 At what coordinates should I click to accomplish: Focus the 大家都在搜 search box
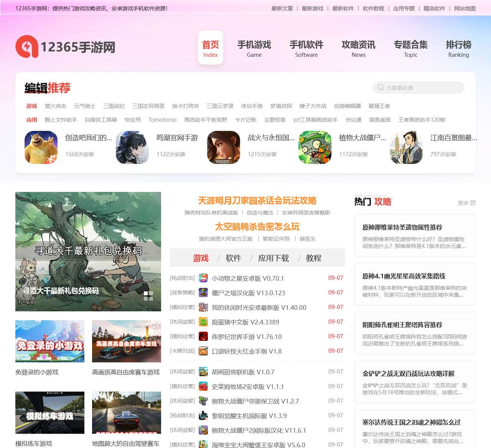coord(419,88)
